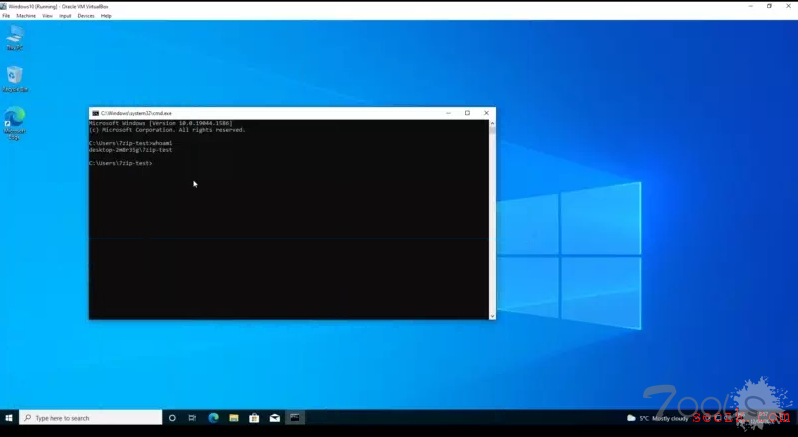Open Cortana from the taskbar

(x=172, y=418)
